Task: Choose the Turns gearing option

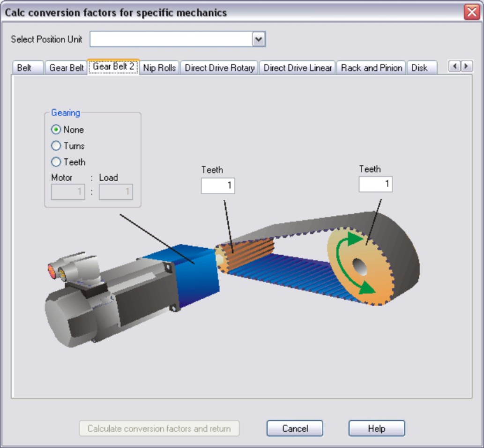Action: [x=56, y=146]
